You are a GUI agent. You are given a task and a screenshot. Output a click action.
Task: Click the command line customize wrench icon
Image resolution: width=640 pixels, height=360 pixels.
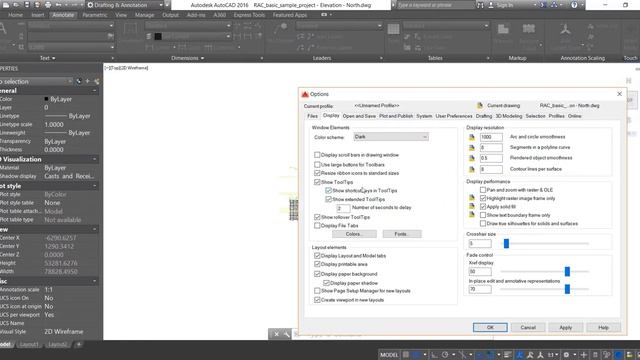[x=287, y=334]
